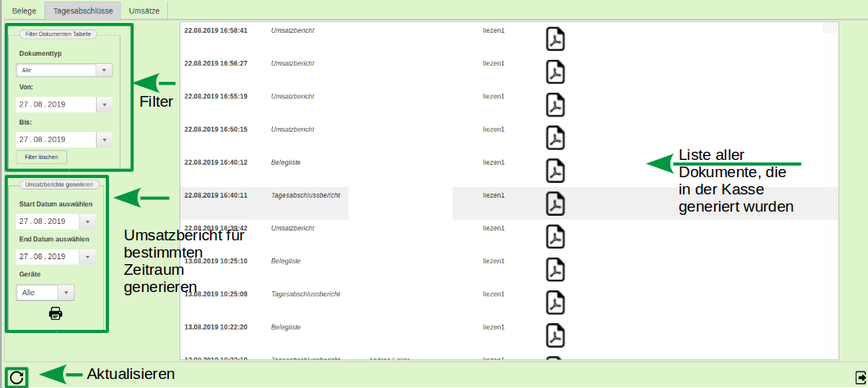Expand the Dokumenttyp dropdown
The image size is (868, 388).
(x=103, y=71)
